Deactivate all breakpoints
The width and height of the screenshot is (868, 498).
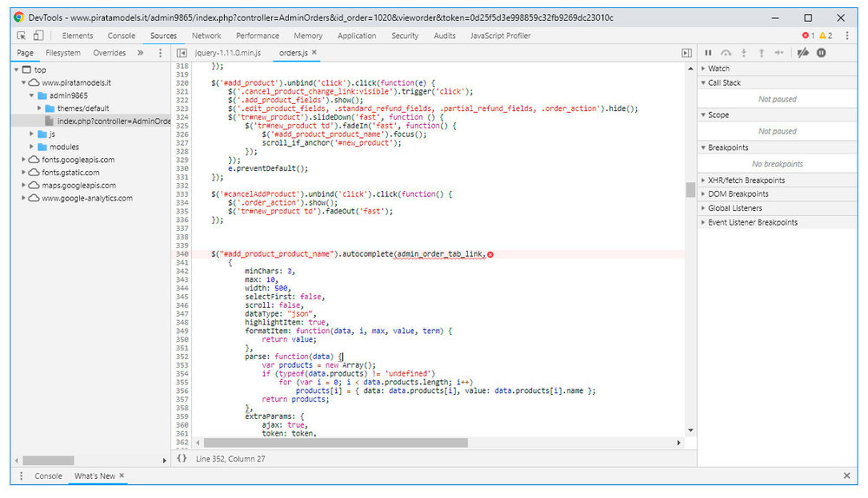[803, 53]
